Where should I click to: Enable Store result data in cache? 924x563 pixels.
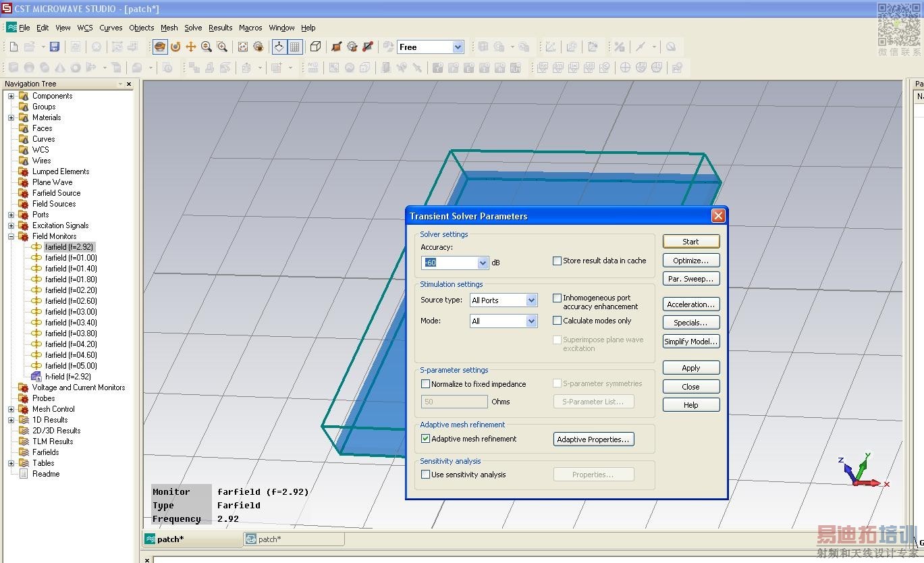click(558, 261)
